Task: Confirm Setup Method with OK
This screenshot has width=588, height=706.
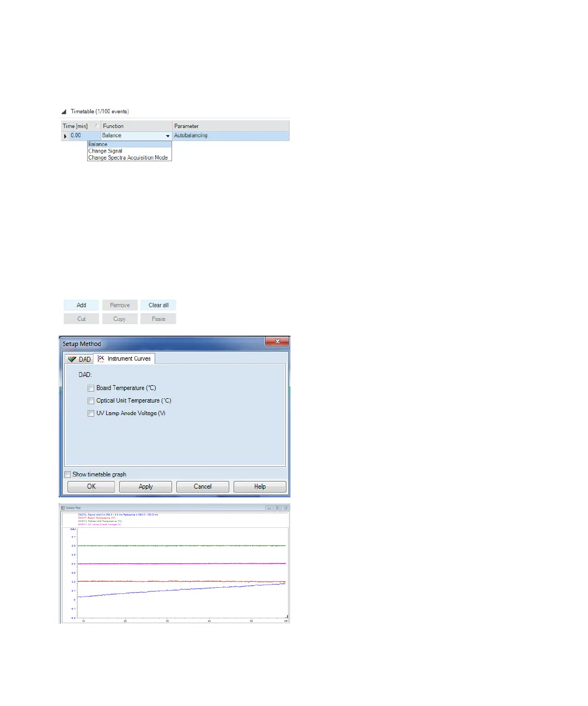Action: 91,486
